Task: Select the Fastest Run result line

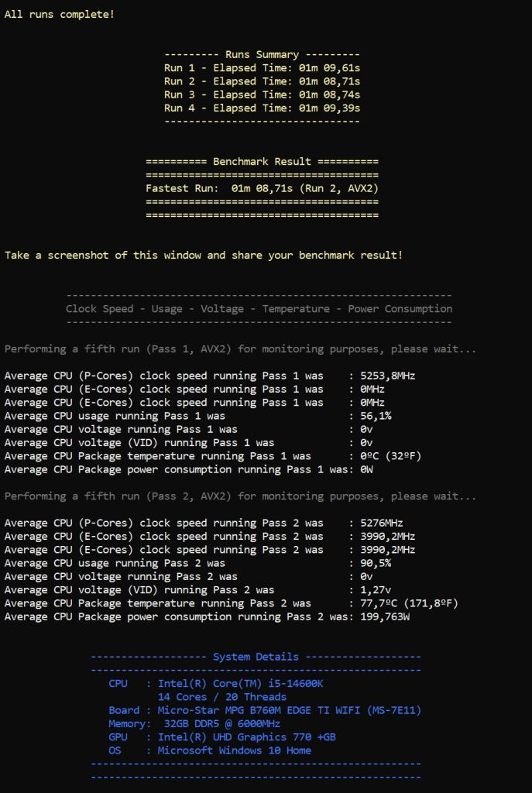Action: coord(262,188)
